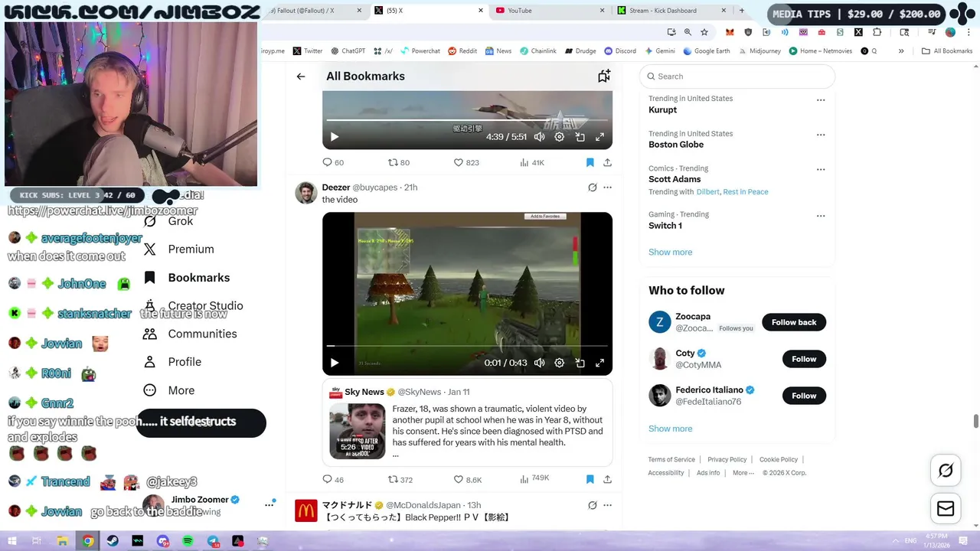
Task: Open more options on the Deezer post
Action: coord(607,187)
